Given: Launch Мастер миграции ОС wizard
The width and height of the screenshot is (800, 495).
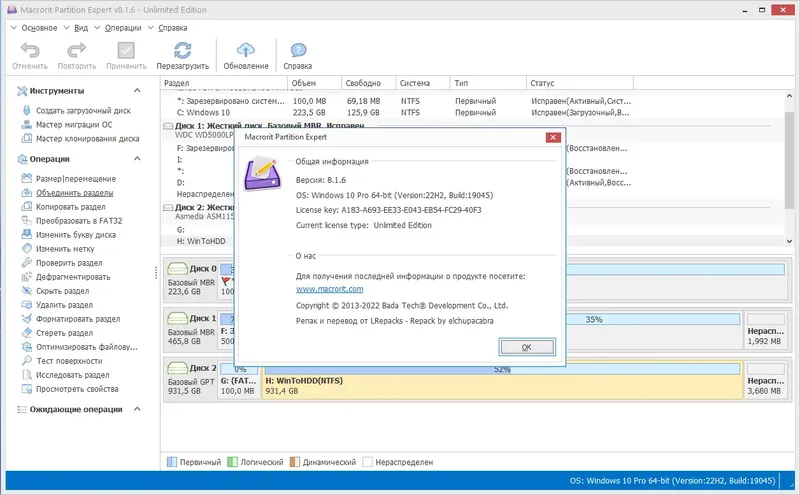Looking at the screenshot, I should (x=74, y=125).
